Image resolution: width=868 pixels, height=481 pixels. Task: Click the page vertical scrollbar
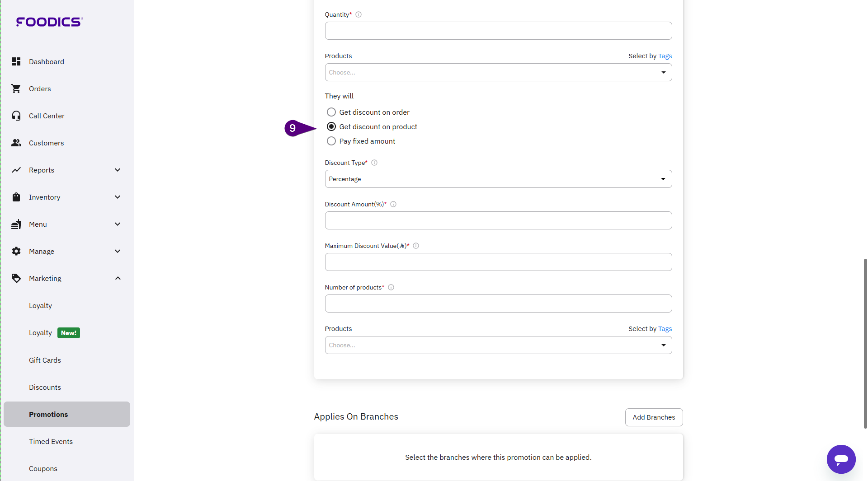(x=865, y=343)
